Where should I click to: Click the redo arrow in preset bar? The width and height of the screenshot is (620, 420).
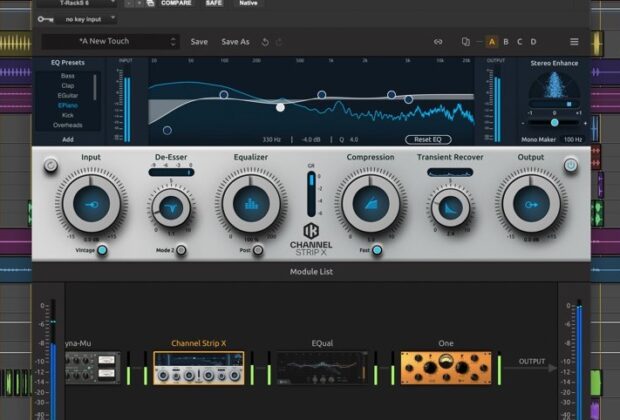[x=279, y=42]
